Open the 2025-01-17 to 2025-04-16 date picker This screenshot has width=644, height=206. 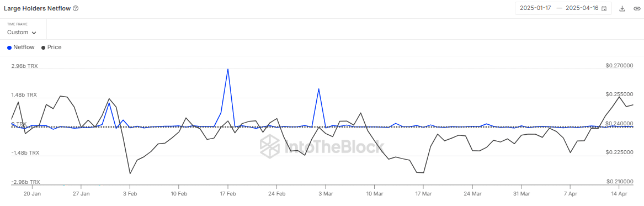(x=563, y=8)
